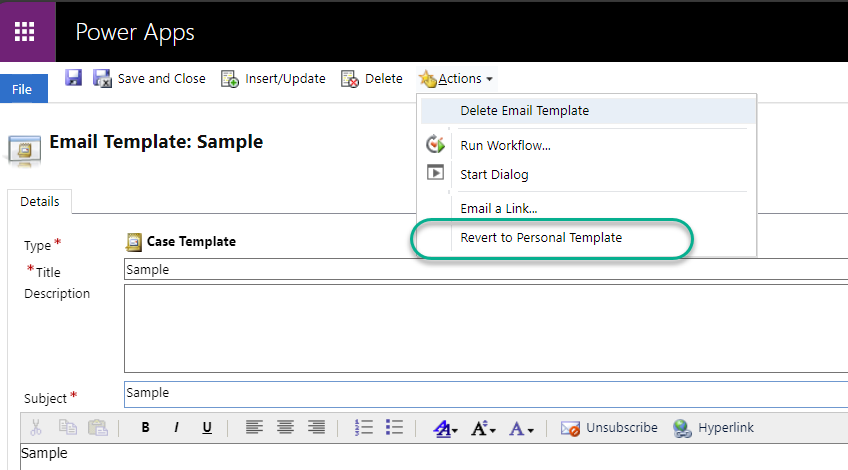This screenshot has width=848, height=470.
Task: Open the File menu
Action: pos(24,89)
